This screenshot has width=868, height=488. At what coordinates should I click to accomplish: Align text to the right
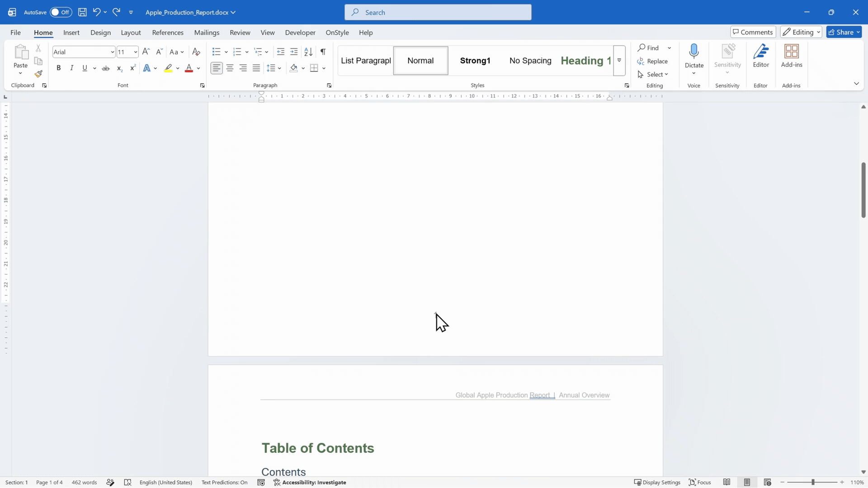243,68
